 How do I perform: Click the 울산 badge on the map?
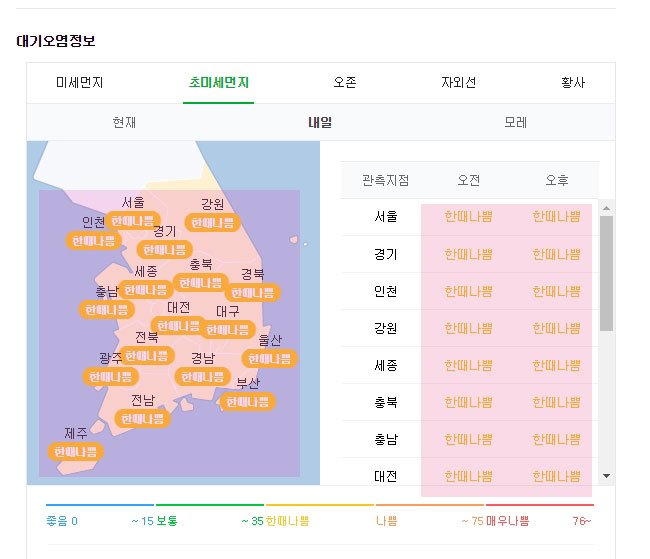point(269,359)
